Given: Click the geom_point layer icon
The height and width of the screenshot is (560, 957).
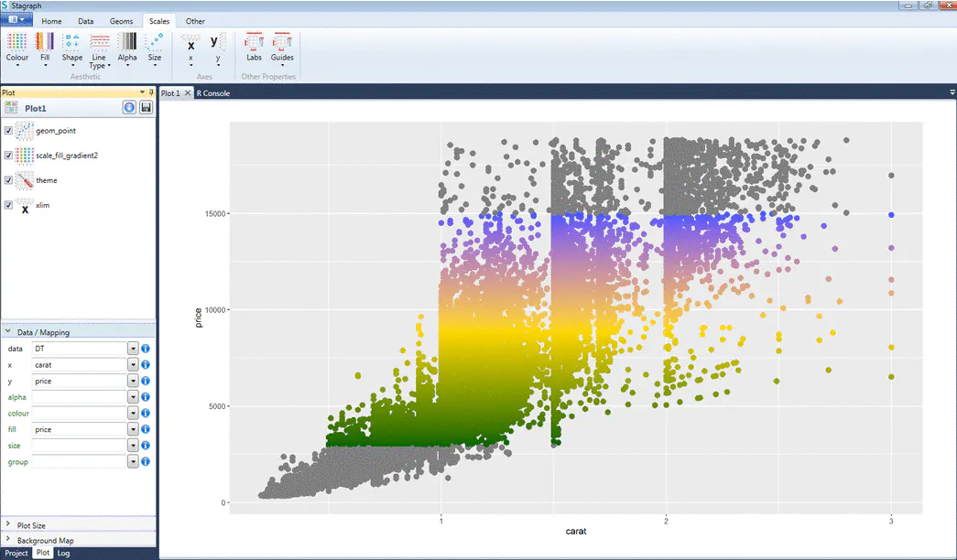Looking at the screenshot, I should pos(25,131).
